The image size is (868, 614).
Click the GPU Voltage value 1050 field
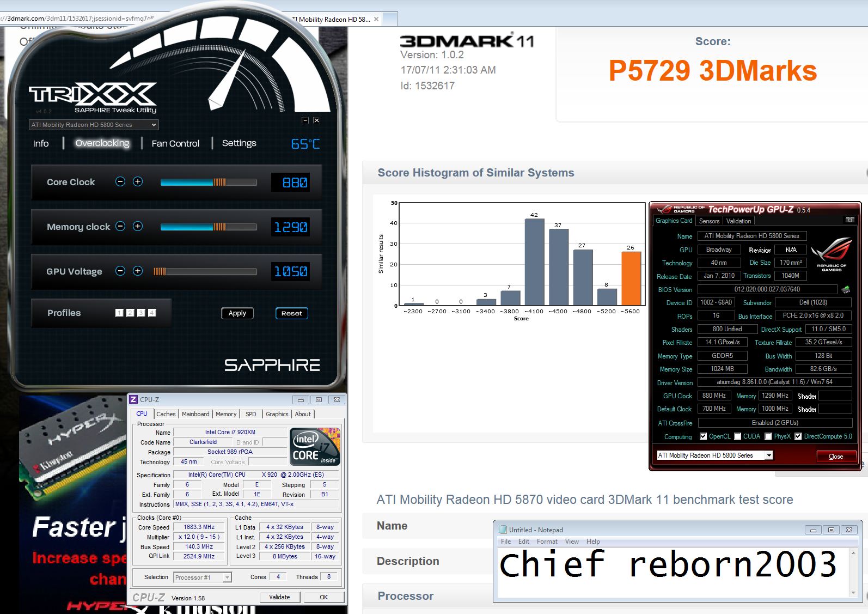click(291, 271)
